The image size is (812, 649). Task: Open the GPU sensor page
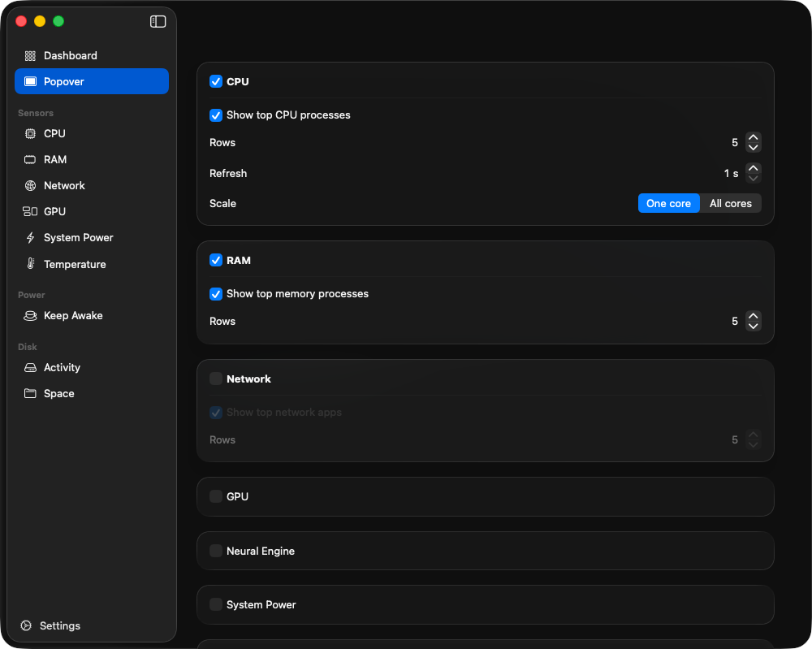point(92,211)
